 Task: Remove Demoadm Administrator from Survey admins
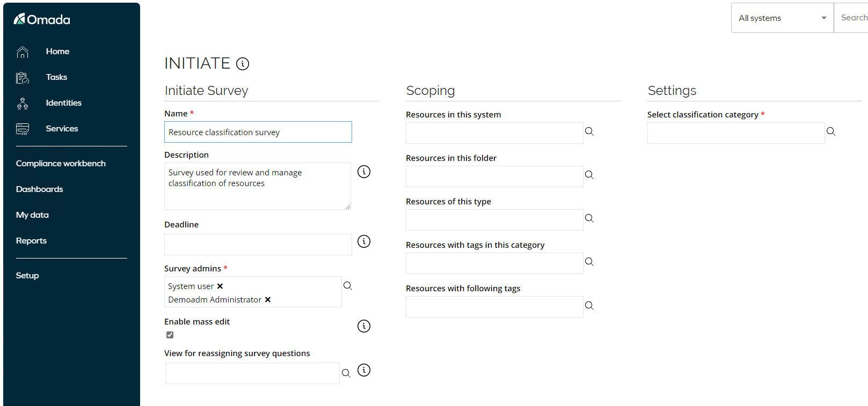[x=268, y=300]
